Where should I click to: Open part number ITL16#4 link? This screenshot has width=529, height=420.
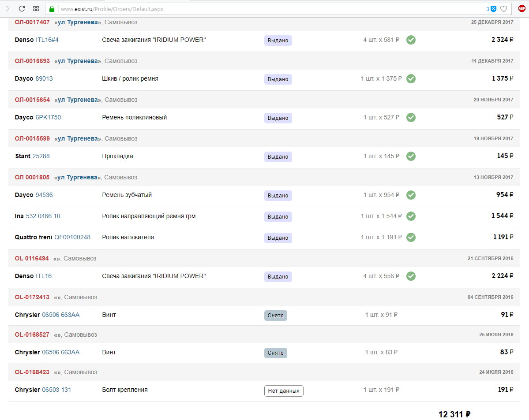pos(47,40)
